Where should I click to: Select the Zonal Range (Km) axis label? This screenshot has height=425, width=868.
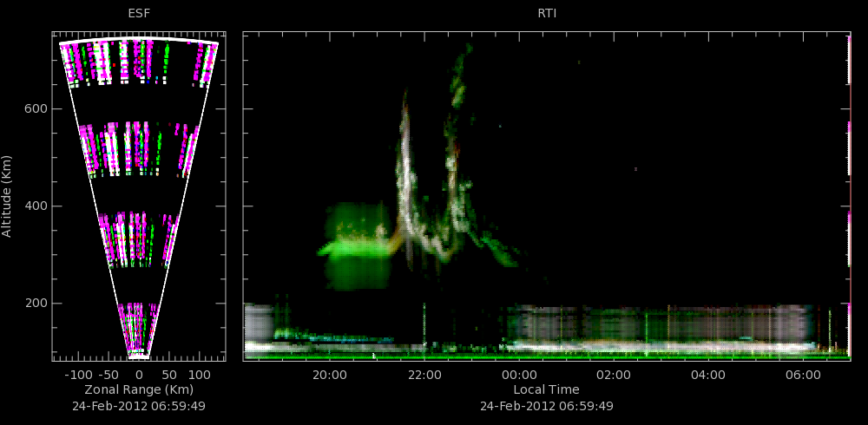point(139,389)
